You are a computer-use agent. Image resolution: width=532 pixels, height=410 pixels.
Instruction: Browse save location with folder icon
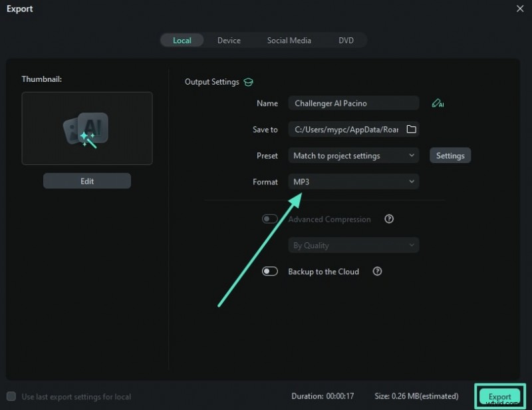click(411, 129)
